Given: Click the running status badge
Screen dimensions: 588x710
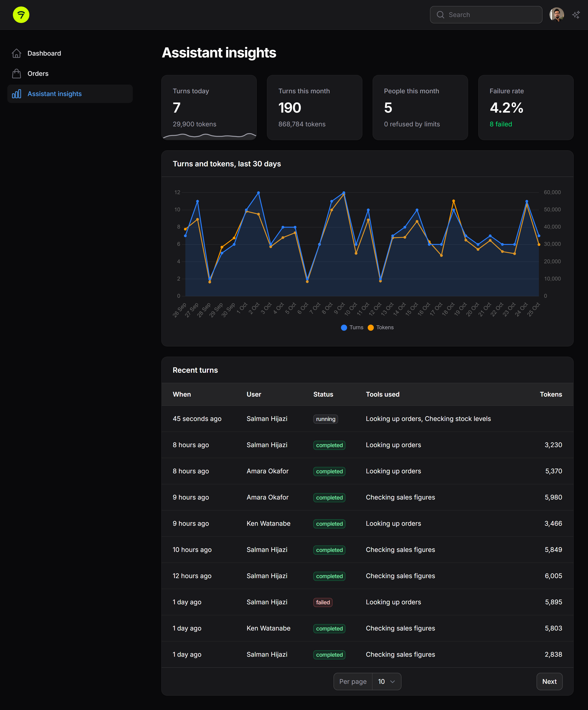Looking at the screenshot, I should pos(325,419).
